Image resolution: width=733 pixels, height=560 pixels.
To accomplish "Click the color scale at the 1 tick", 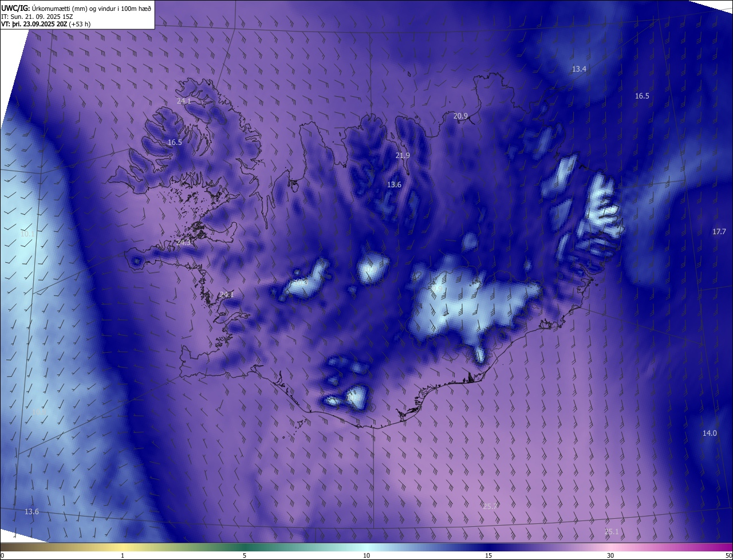I will pos(123,555).
